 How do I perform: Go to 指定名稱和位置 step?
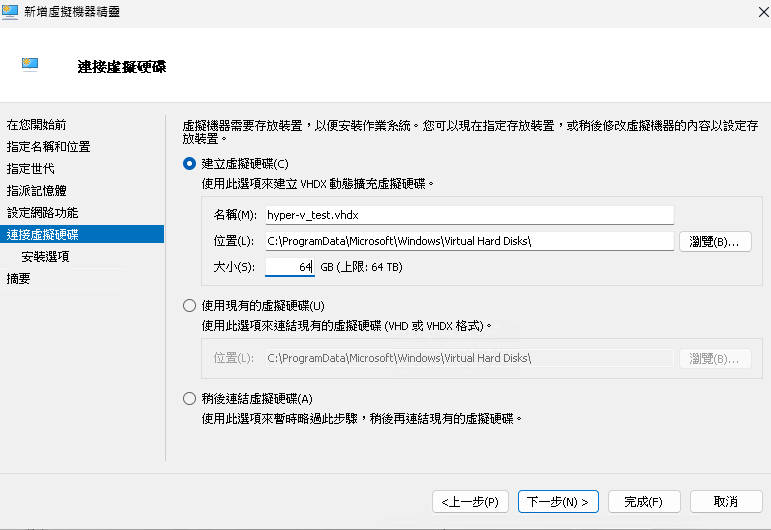(48, 147)
